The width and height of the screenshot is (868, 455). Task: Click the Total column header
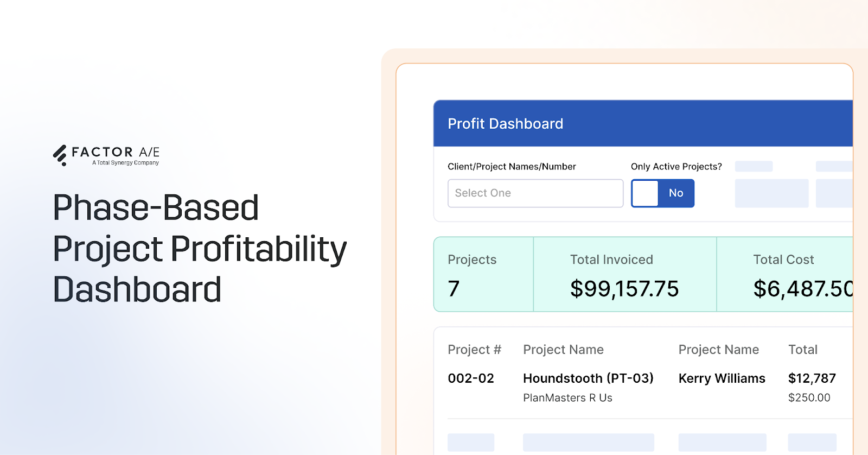pos(802,350)
